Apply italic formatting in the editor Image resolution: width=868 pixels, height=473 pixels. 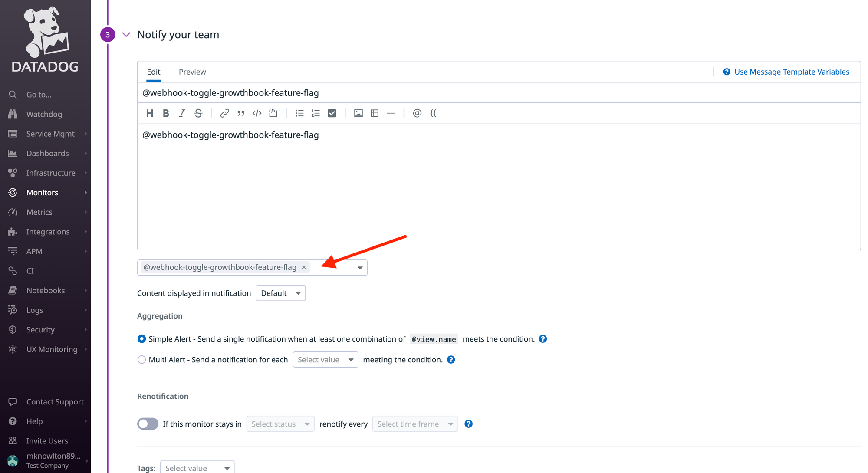[182, 113]
